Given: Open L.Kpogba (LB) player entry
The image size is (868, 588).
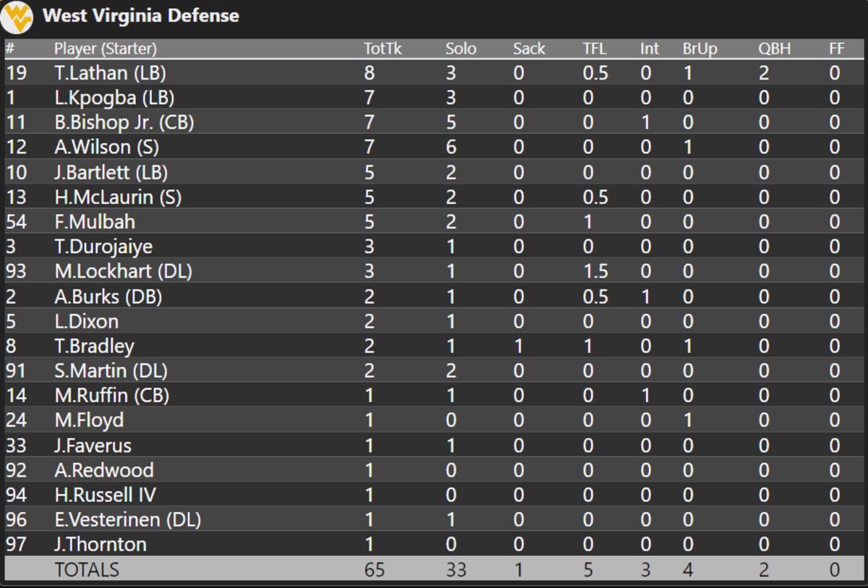Looking at the screenshot, I should pyautogui.click(x=114, y=98).
